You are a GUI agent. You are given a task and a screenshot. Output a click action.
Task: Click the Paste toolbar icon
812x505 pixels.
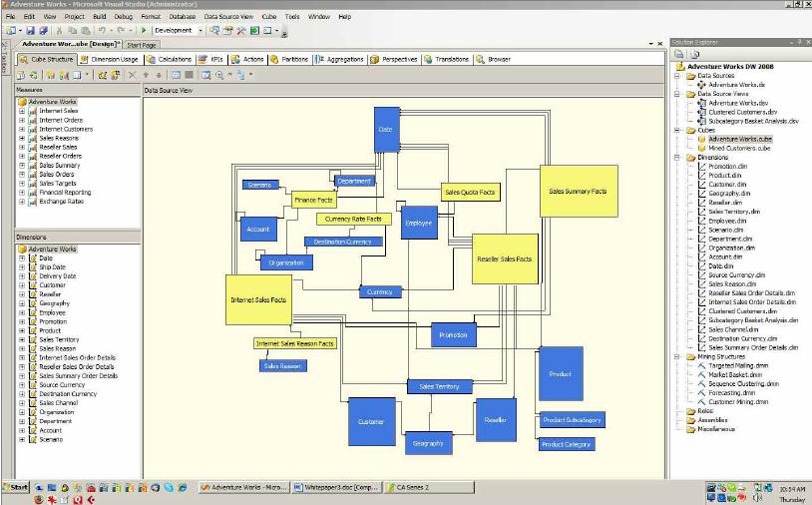(86, 31)
